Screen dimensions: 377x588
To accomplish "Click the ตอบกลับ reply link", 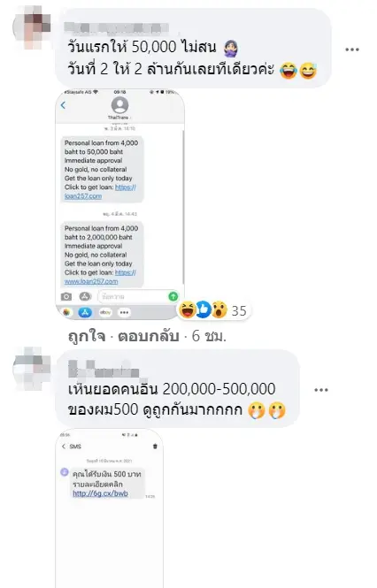I will (149, 336).
